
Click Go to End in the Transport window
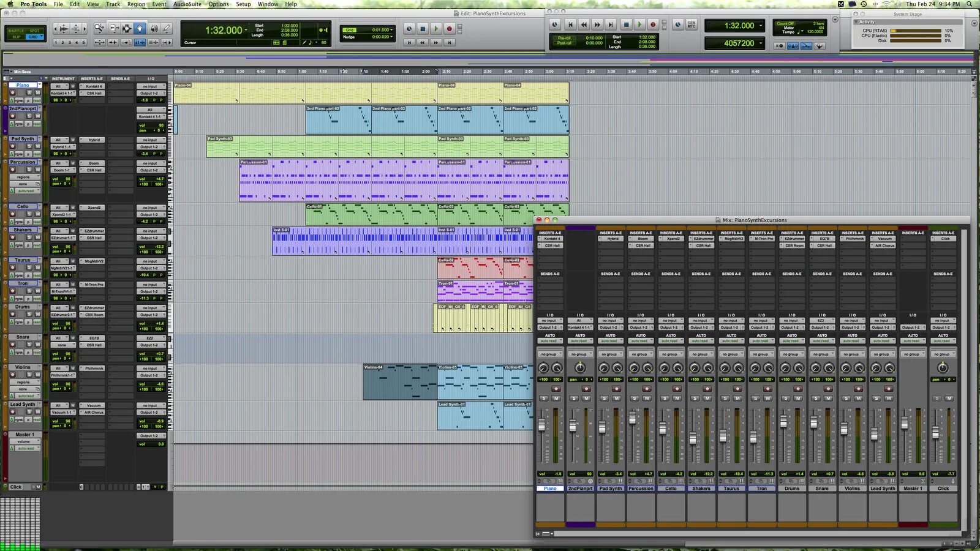tap(611, 24)
